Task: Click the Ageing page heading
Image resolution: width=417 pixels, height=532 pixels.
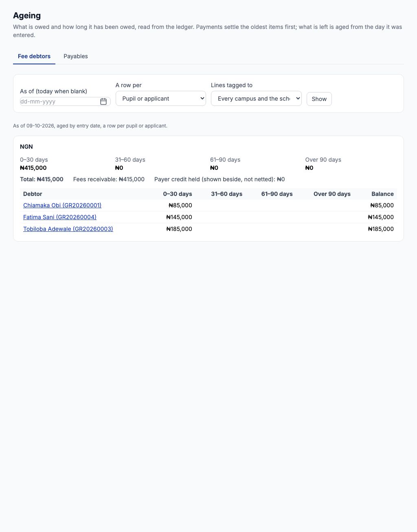Action: tap(27, 15)
